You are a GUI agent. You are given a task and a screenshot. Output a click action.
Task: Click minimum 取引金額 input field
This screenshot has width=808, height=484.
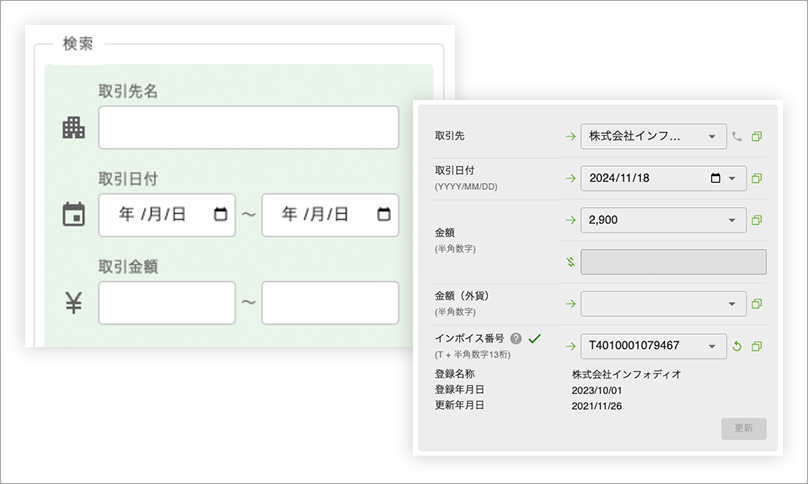[167, 303]
